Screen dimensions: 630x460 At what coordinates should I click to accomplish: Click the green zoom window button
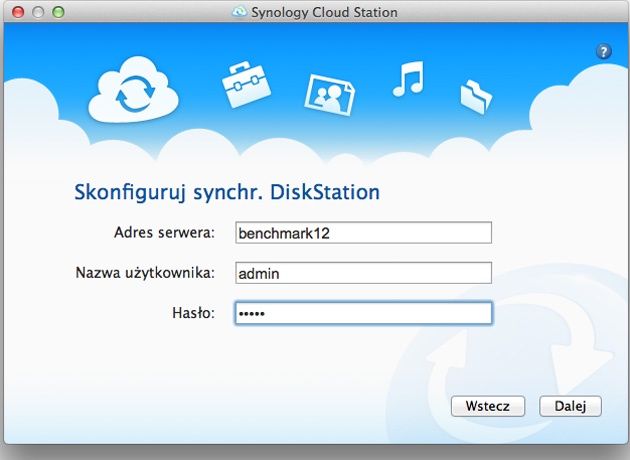[x=58, y=12]
